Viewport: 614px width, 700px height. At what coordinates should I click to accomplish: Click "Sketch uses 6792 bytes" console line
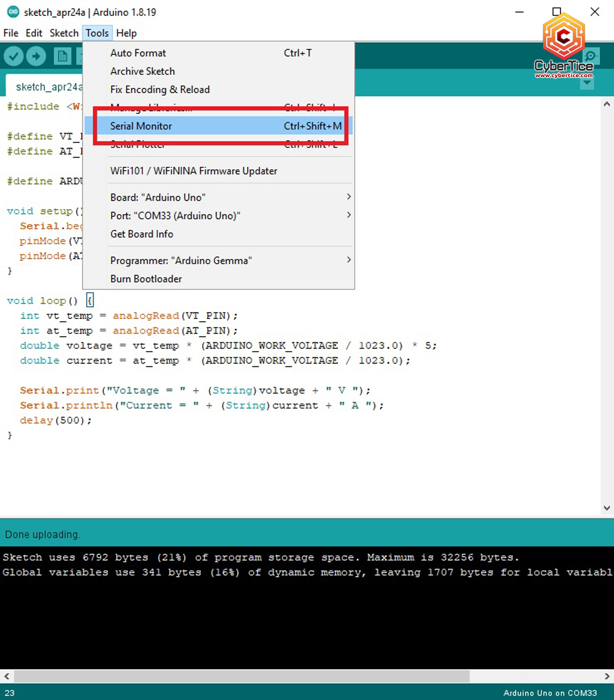click(x=261, y=557)
